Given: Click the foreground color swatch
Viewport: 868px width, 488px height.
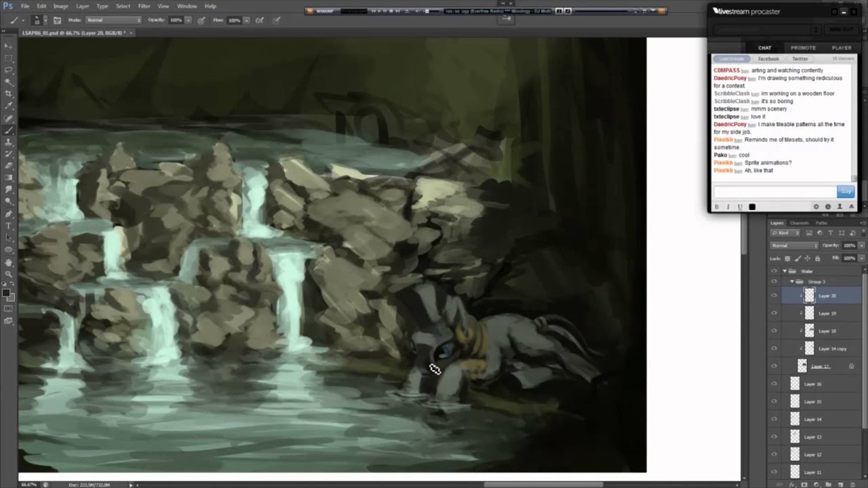Looking at the screenshot, I should [6, 293].
